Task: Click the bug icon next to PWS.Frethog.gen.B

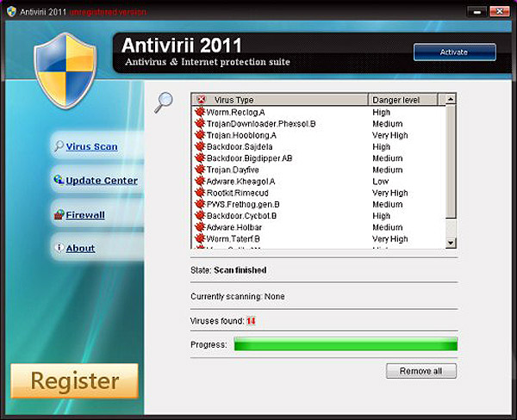Action: point(200,204)
